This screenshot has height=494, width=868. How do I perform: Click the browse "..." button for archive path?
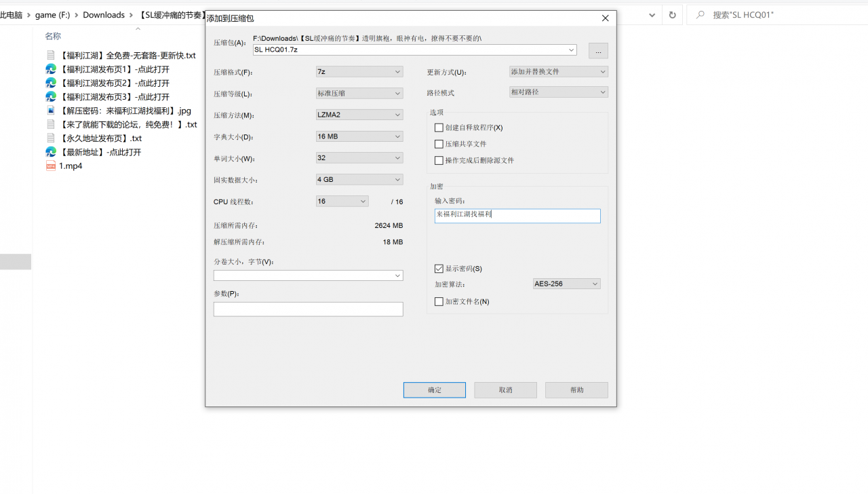coord(598,51)
